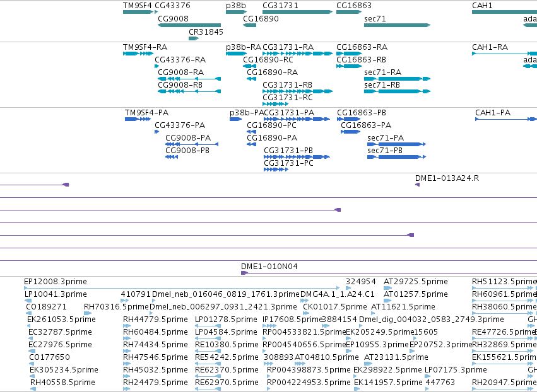
Task: Click protein sec71-PB label
Action: tap(384, 151)
